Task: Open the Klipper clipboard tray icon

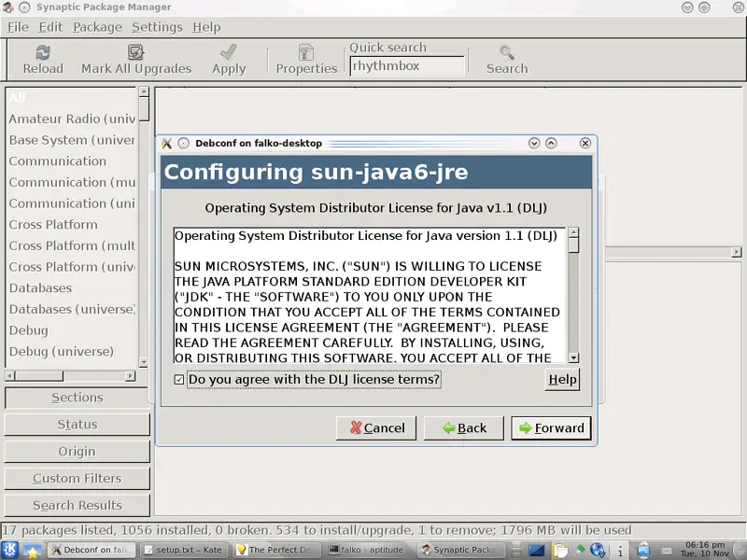Action: click(559, 551)
